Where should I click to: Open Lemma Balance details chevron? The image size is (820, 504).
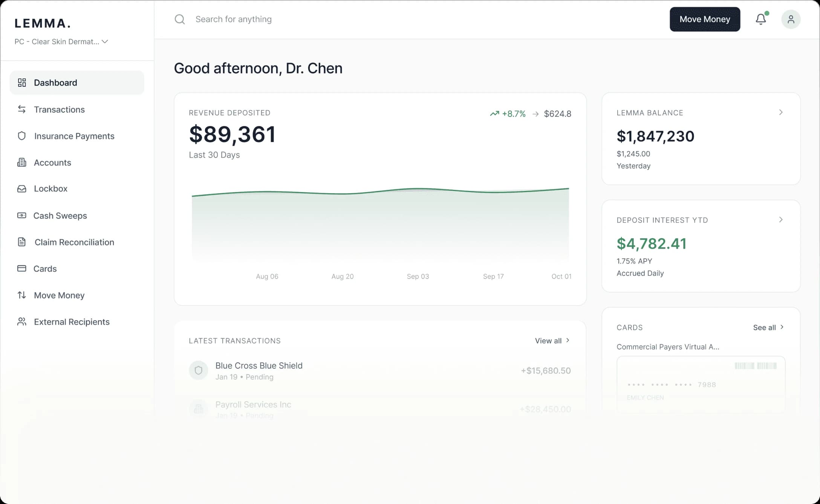(781, 112)
